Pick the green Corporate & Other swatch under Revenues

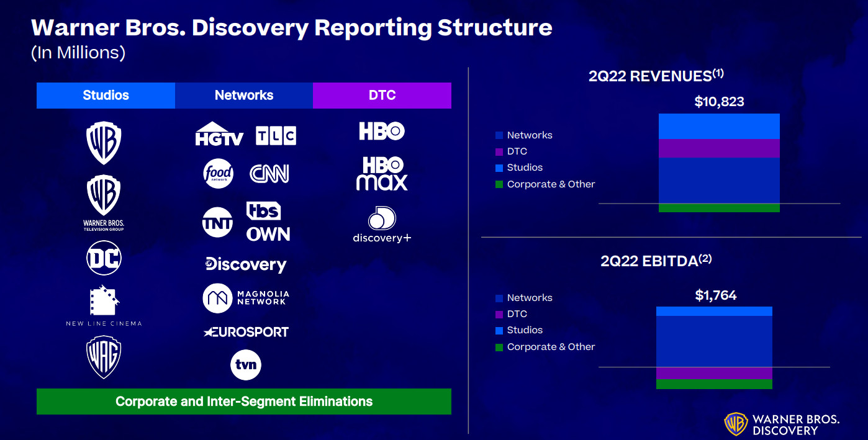499,184
